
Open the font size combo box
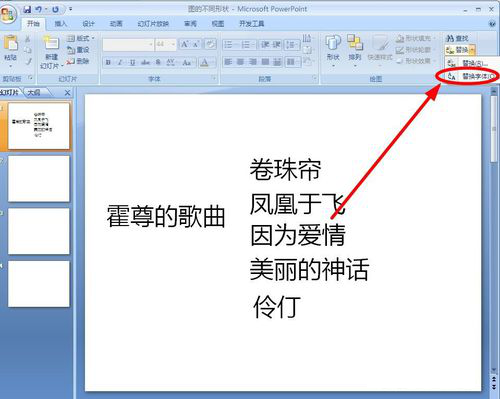click(165, 44)
